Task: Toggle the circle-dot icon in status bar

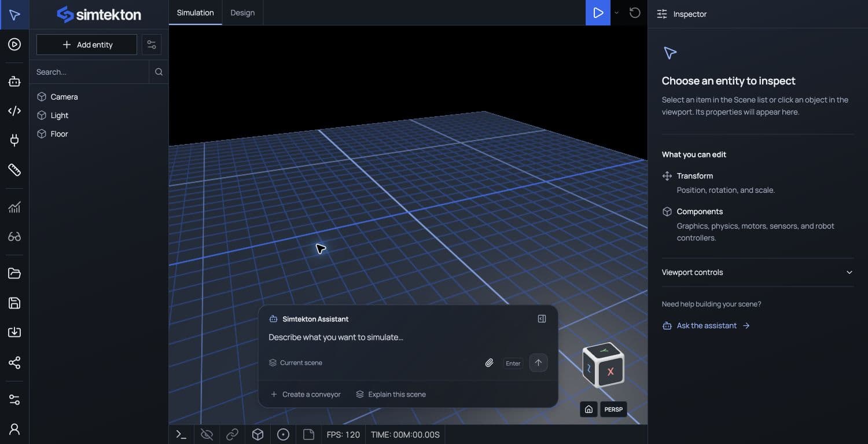Action: click(x=283, y=434)
